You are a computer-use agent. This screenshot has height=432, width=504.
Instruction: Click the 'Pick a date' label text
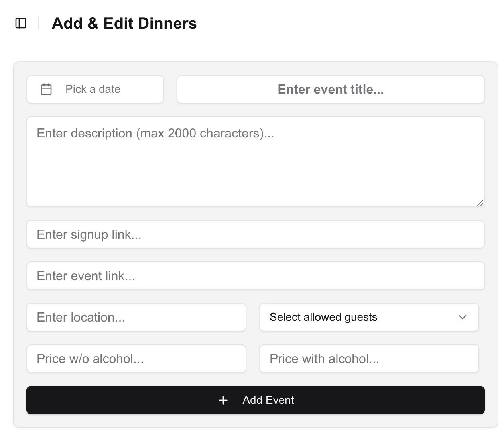tap(93, 89)
